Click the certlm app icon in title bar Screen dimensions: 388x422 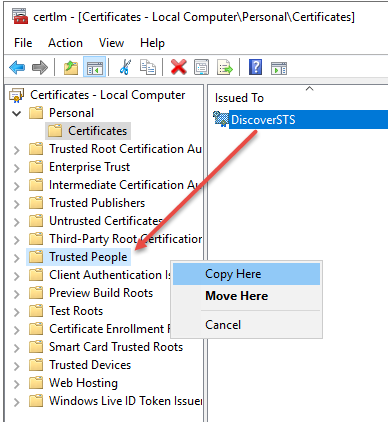(x=20, y=16)
